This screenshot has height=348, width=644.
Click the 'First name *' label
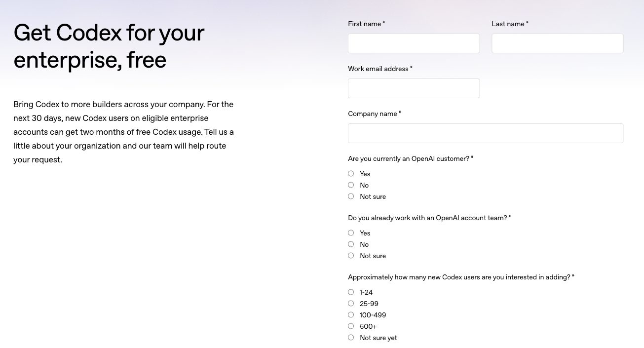[x=367, y=24]
